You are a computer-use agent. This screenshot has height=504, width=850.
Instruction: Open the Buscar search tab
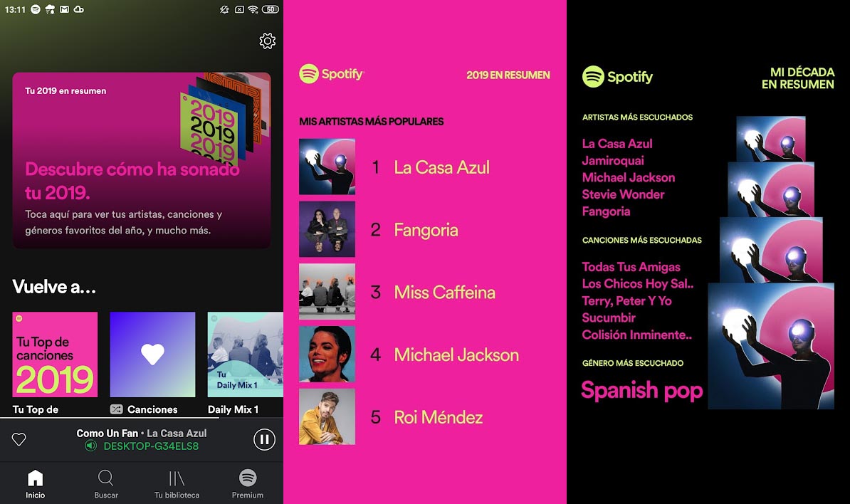(105, 484)
